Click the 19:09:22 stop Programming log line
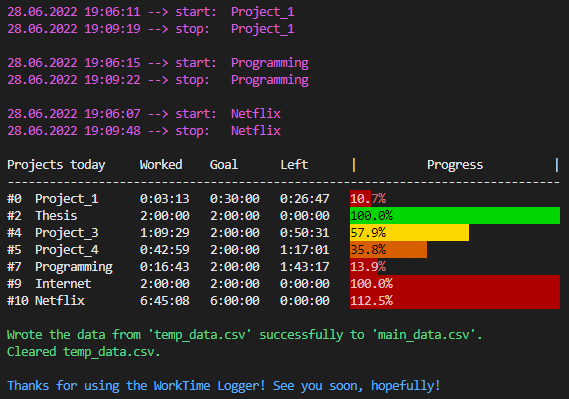569x399 pixels. pos(158,80)
